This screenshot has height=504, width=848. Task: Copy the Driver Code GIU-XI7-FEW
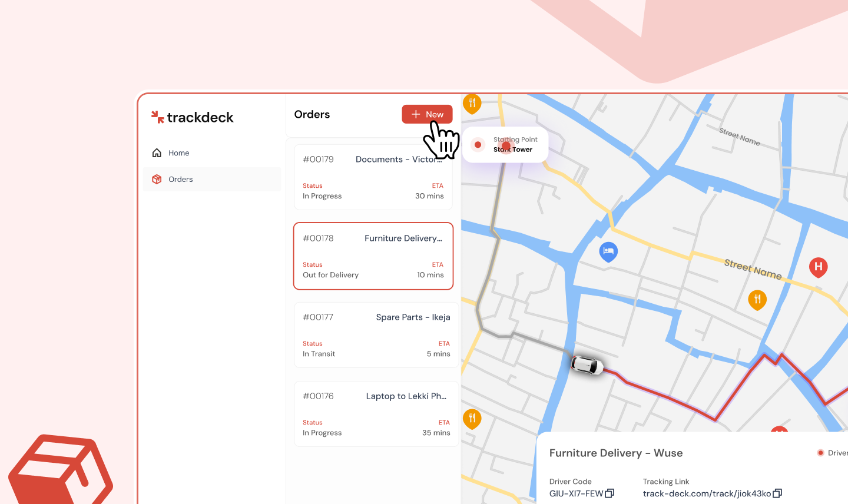tap(609, 493)
